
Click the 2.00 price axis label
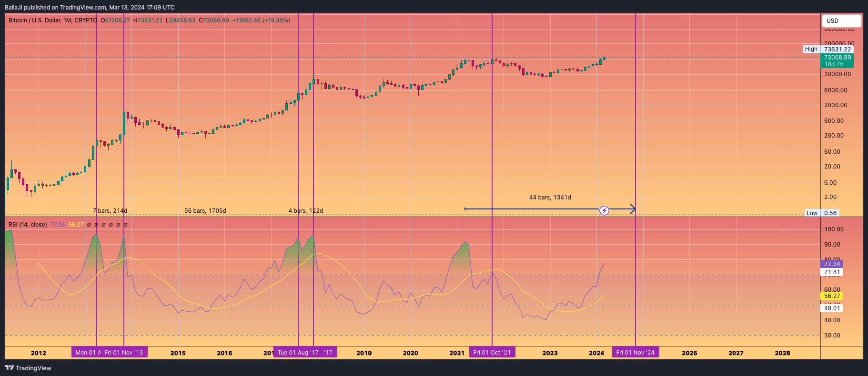(x=830, y=197)
